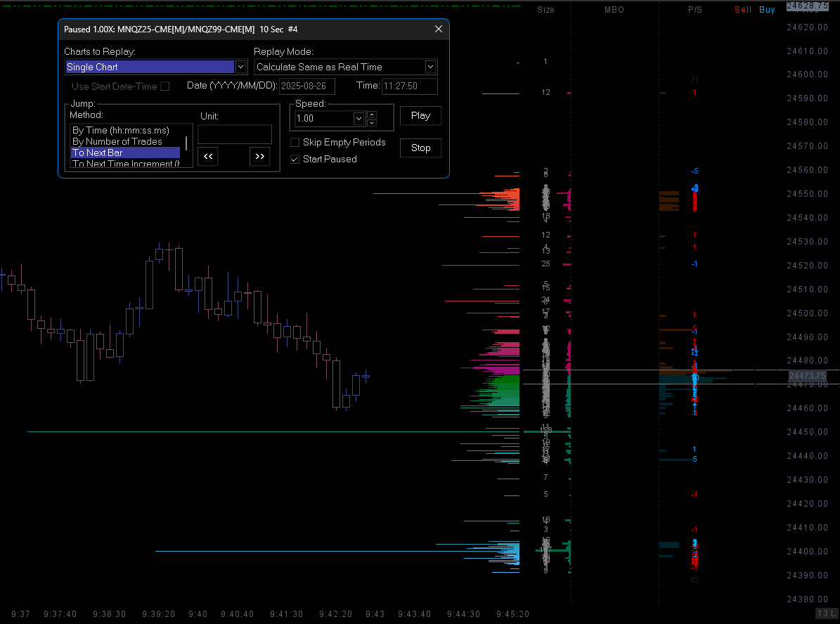This screenshot has height=624, width=840.
Task: Click the jump Unit input field
Action: (x=235, y=134)
